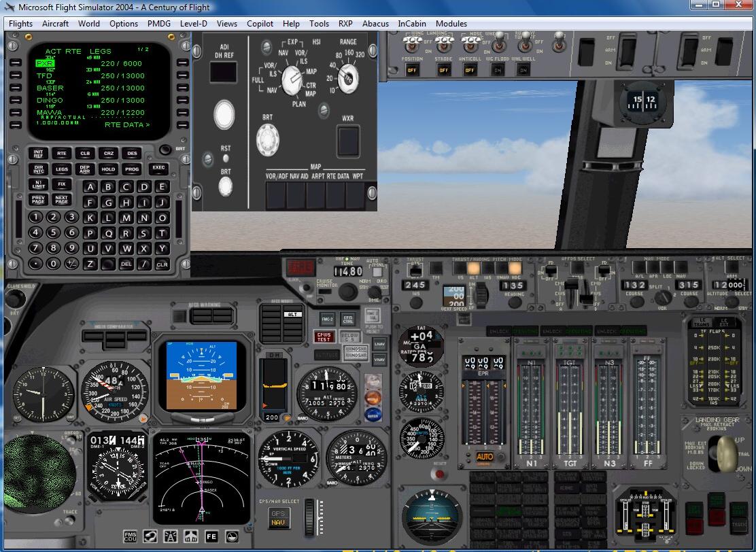Open the Views menu
756x552 pixels.
pos(226,24)
